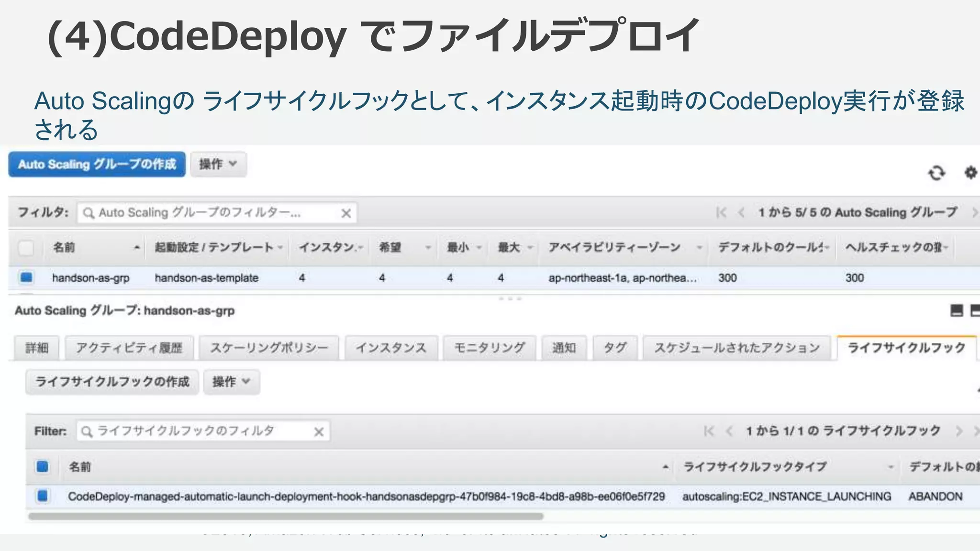Sort by 起動設定 / テンプレート column
The width and height of the screenshot is (980, 551).
pyautogui.click(x=218, y=247)
